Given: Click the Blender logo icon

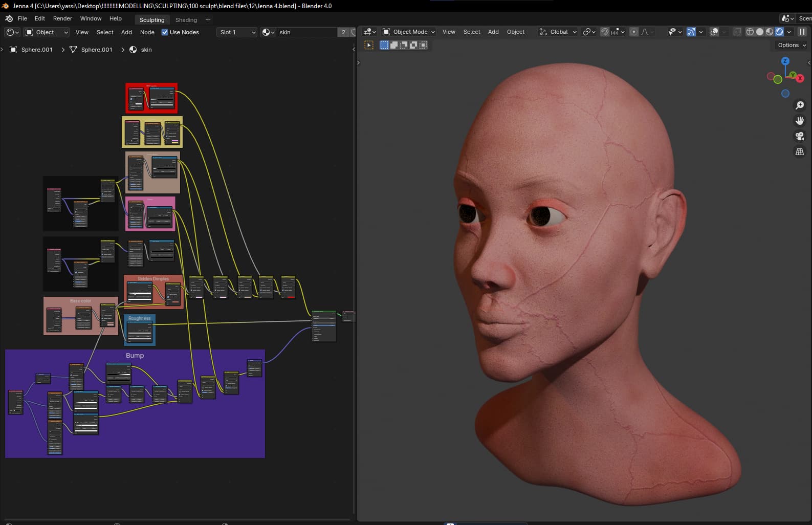Looking at the screenshot, I should (x=9, y=18).
